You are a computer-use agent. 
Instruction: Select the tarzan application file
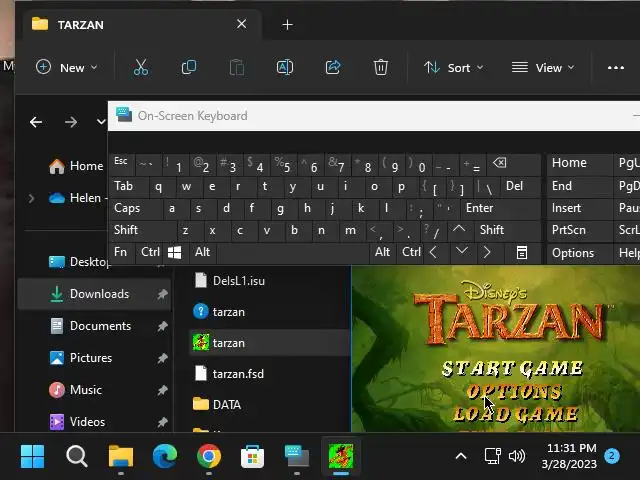tap(269, 343)
